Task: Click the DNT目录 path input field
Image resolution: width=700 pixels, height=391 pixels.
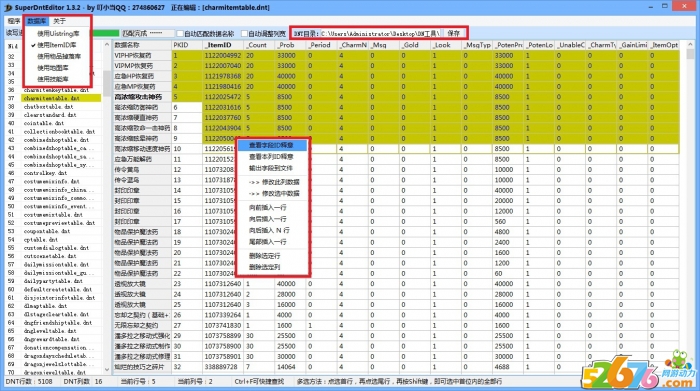Action: 380,33
